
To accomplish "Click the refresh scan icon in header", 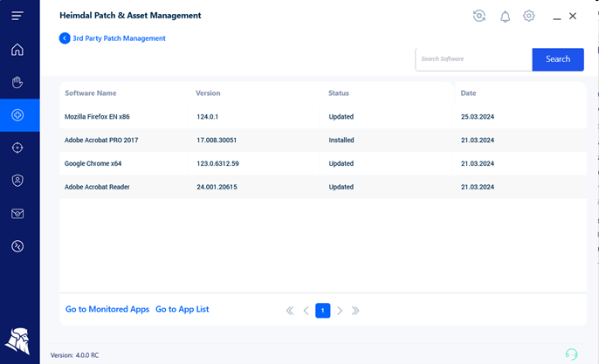I will (x=479, y=16).
